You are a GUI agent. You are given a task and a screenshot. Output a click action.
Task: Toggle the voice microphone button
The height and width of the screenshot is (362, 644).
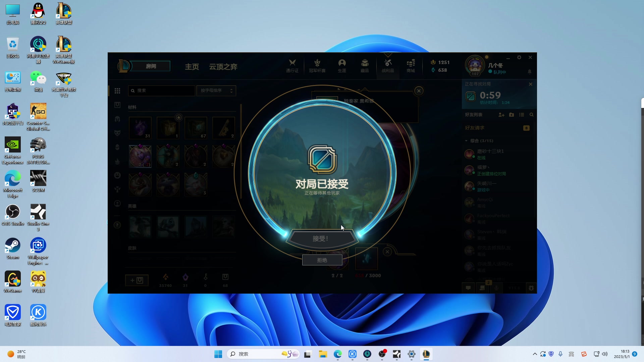coord(496,288)
